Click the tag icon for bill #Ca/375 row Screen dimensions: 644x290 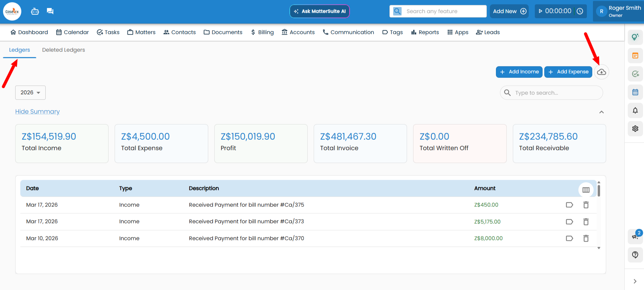coord(569,205)
